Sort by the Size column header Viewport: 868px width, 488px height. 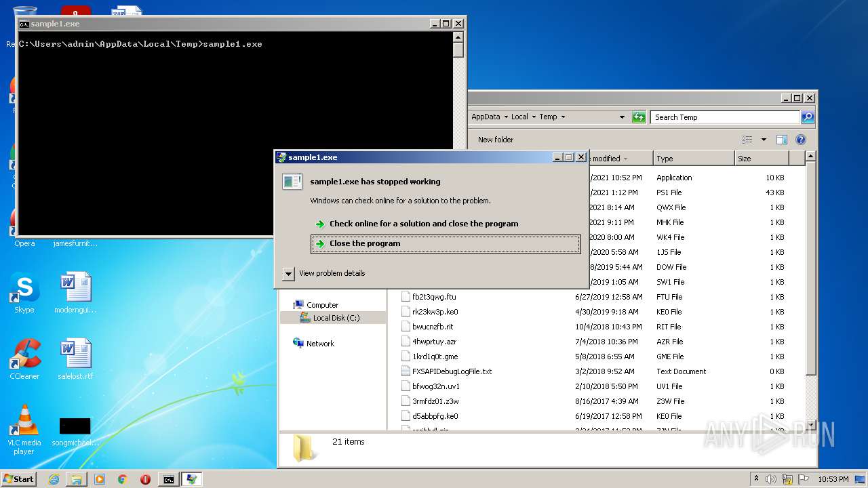pyautogui.click(x=762, y=159)
